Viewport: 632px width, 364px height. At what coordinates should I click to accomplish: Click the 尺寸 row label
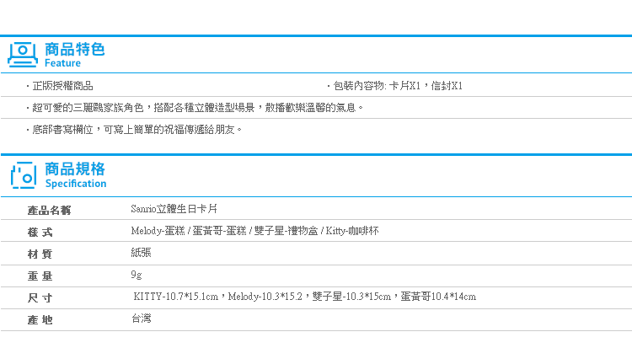40,297
